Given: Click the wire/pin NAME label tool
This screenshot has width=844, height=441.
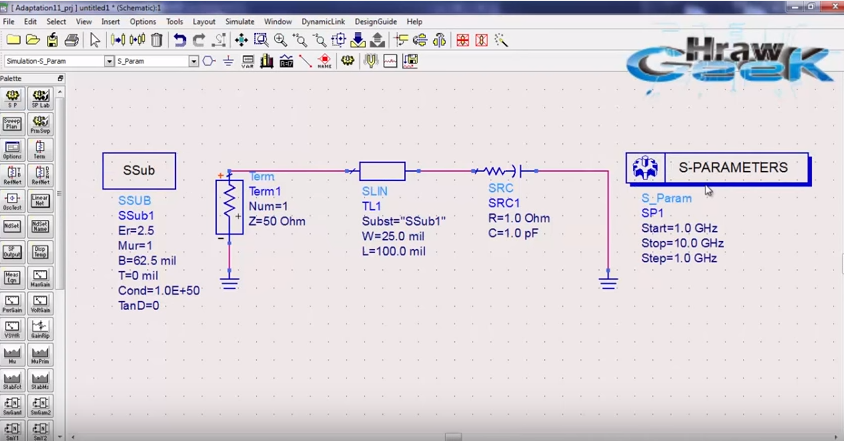Looking at the screenshot, I should [x=325, y=61].
